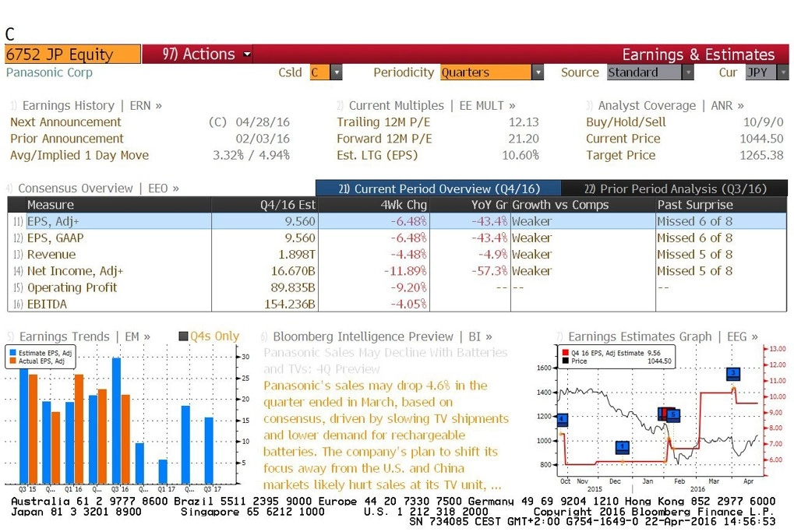This screenshot has height=532, width=794.
Task: Click event marker 5 on Earnings Estimates Graph
Action: (x=673, y=415)
